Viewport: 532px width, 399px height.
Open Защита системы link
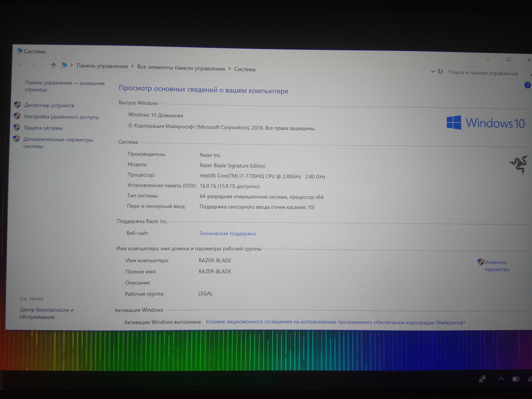(x=43, y=128)
